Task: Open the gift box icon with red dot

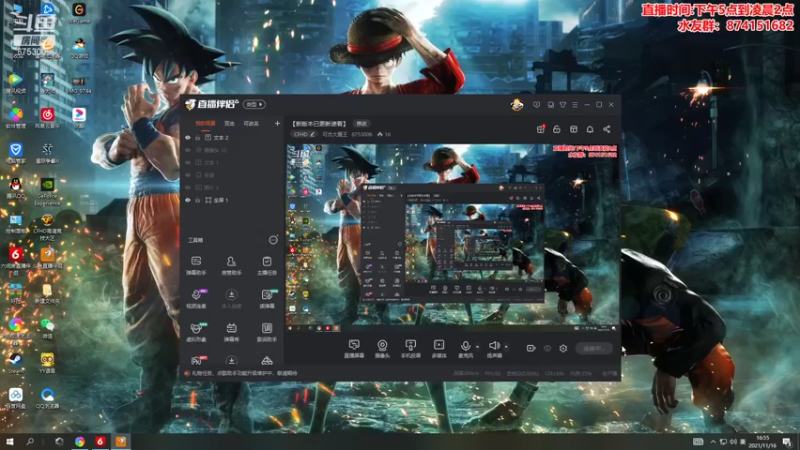Action: click(540, 129)
